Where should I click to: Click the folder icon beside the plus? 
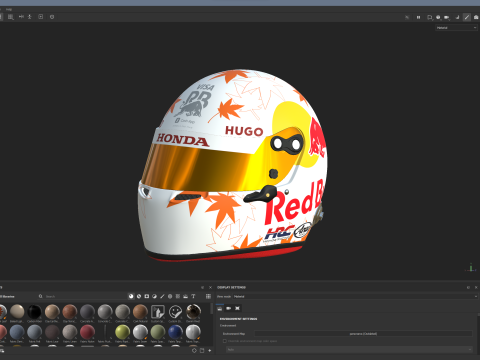pos(202,350)
